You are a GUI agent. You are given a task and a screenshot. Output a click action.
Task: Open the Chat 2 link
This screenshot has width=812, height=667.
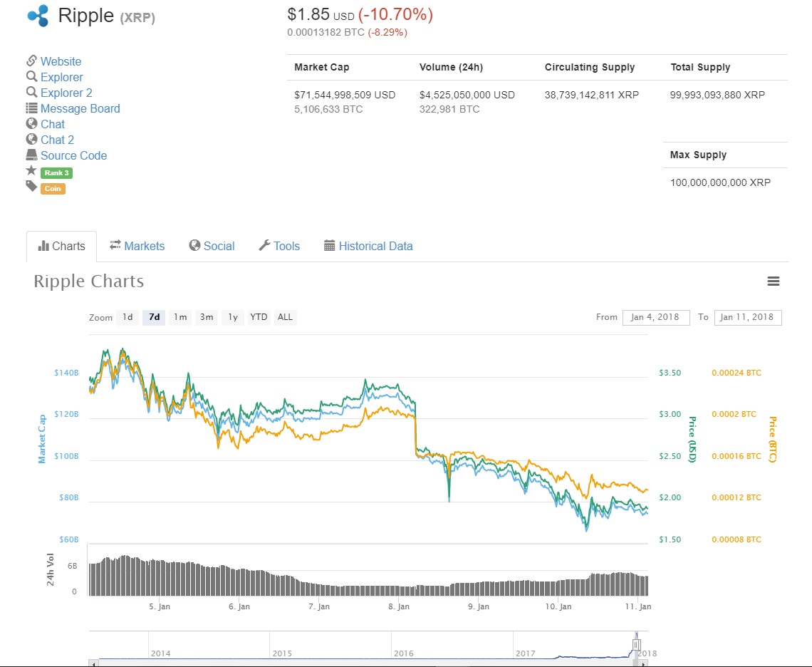(58, 140)
